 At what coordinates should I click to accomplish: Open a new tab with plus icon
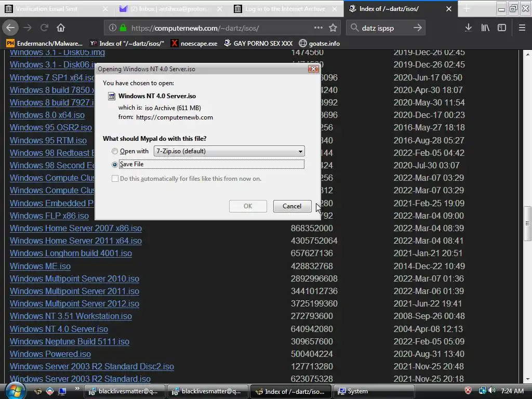pos(467,9)
